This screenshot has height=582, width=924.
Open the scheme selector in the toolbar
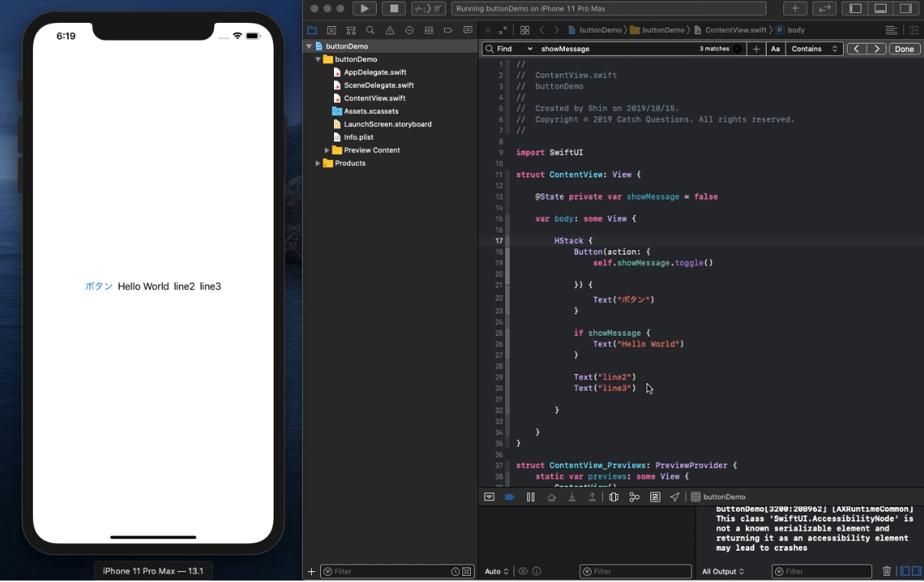coord(429,8)
